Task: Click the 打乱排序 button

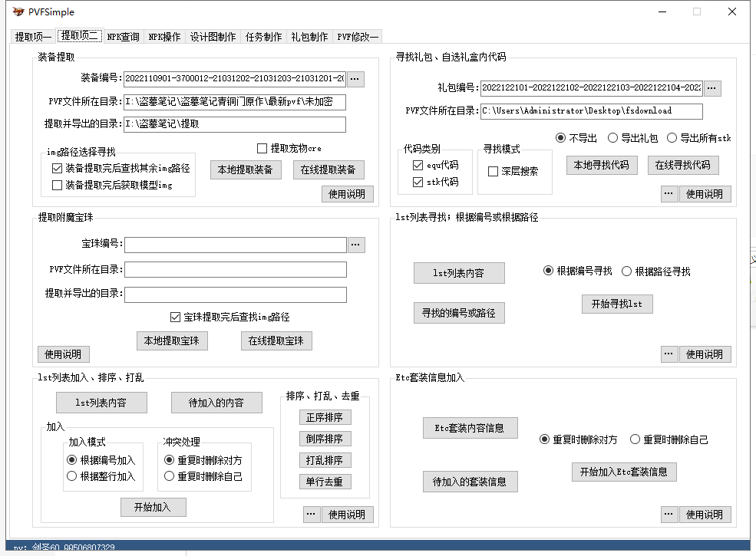Action: click(325, 460)
